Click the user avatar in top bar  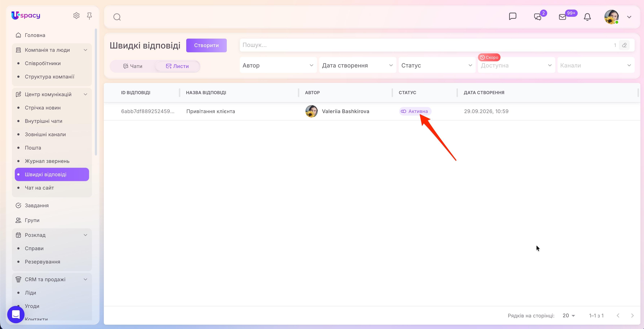click(612, 17)
